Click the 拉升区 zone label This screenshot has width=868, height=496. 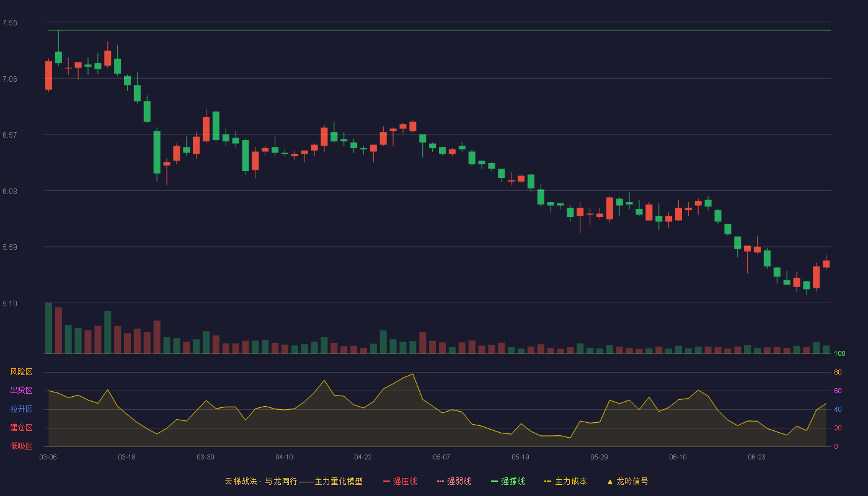(x=21, y=409)
